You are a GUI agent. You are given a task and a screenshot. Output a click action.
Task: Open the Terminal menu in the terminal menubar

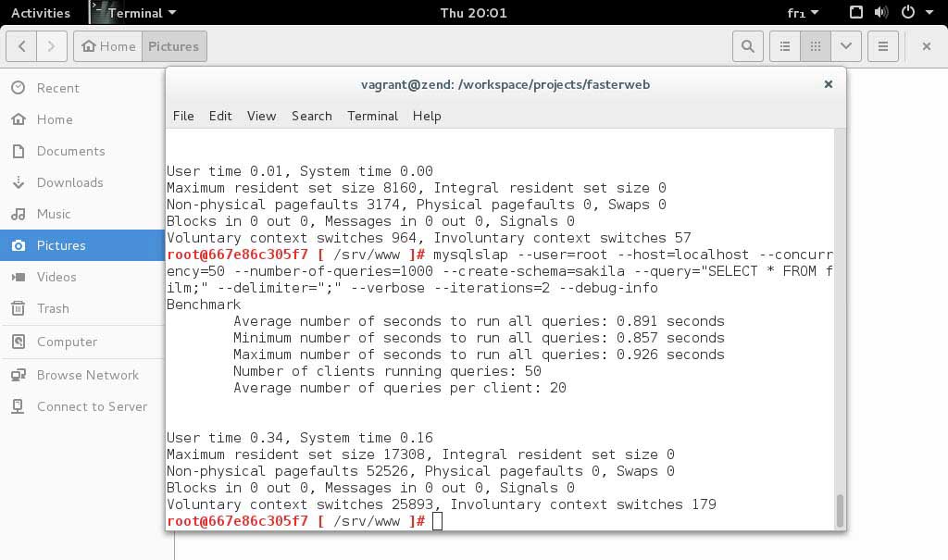click(372, 116)
